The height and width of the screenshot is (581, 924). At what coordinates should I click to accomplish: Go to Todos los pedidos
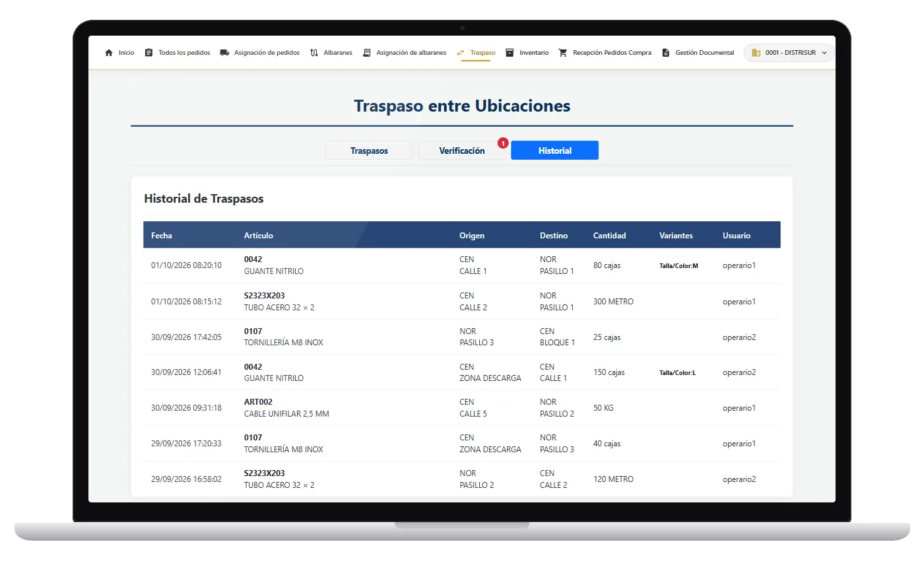(184, 53)
